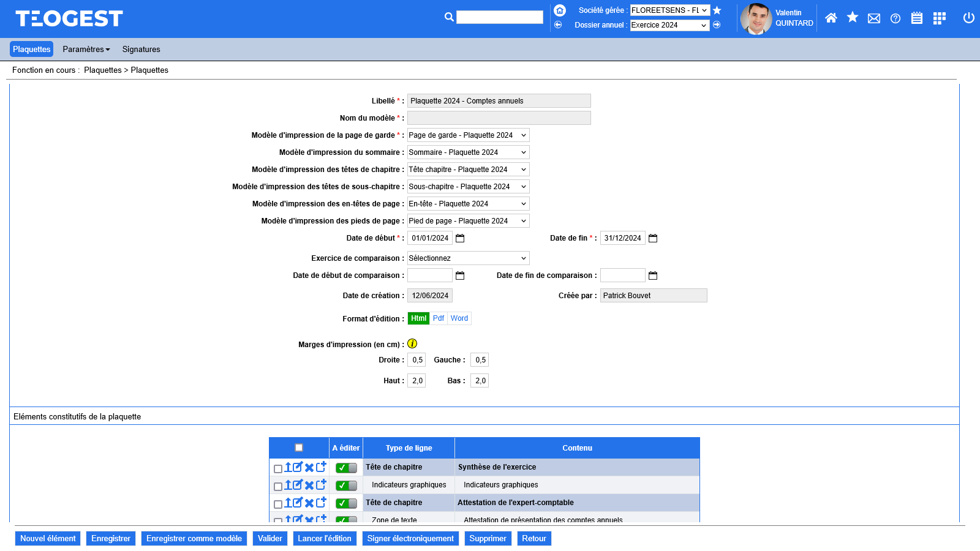Open the mail envelope icon
Image resolution: width=980 pixels, height=551 pixels.
pos(874,18)
